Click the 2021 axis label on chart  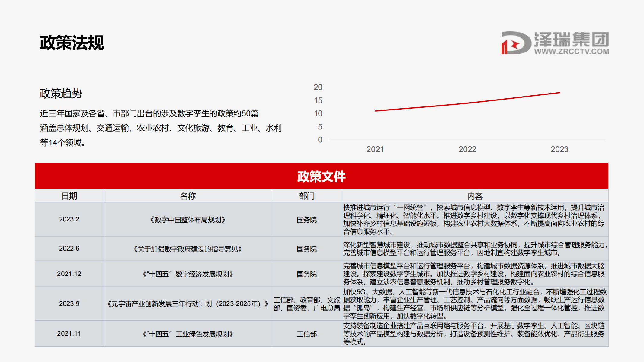(x=375, y=149)
